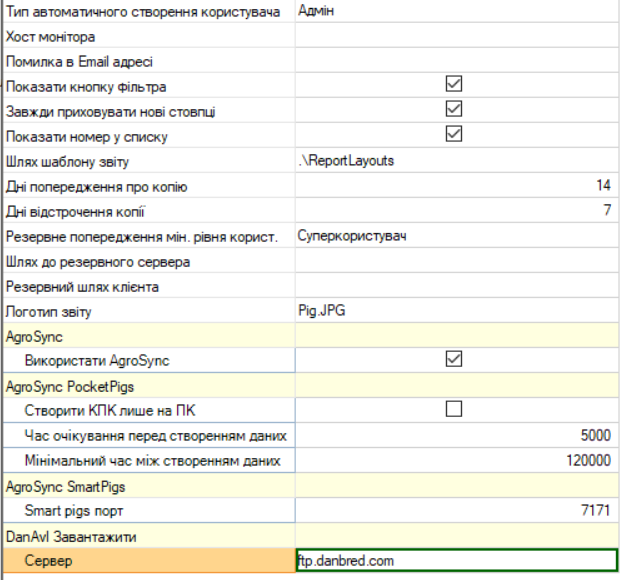Select the Використати AgroSync label
The width and height of the screenshot is (626, 580).
click(97, 361)
